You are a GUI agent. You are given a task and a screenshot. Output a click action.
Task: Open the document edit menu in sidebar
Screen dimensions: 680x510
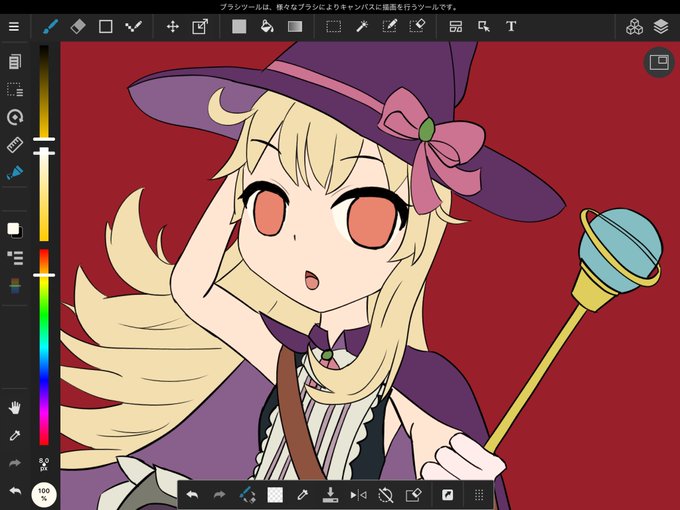click(x=15, y=62)
